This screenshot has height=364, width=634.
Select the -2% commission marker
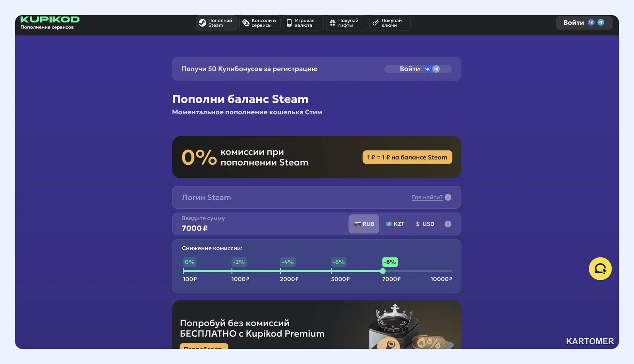click(239, 262)
